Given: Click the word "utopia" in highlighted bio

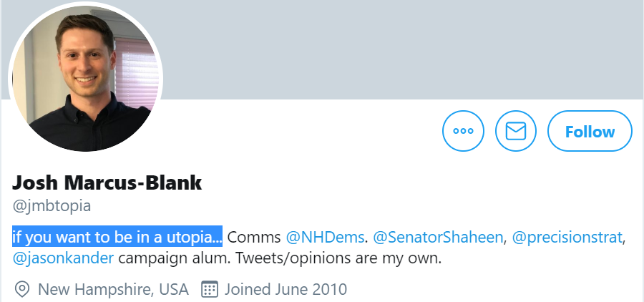Looking at the screenshot, I should pyautogui.click(x=193, y=237).
